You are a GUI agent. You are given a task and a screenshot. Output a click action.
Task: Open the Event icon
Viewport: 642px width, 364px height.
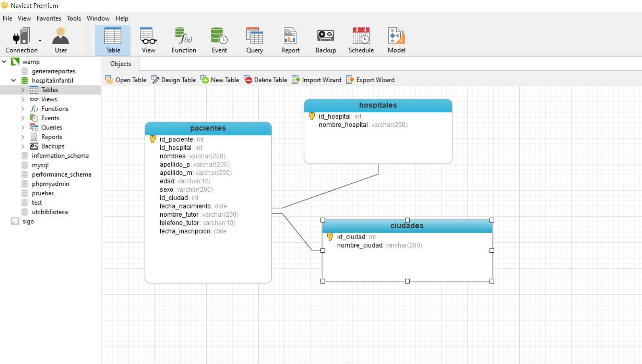[x=219, y=40]
